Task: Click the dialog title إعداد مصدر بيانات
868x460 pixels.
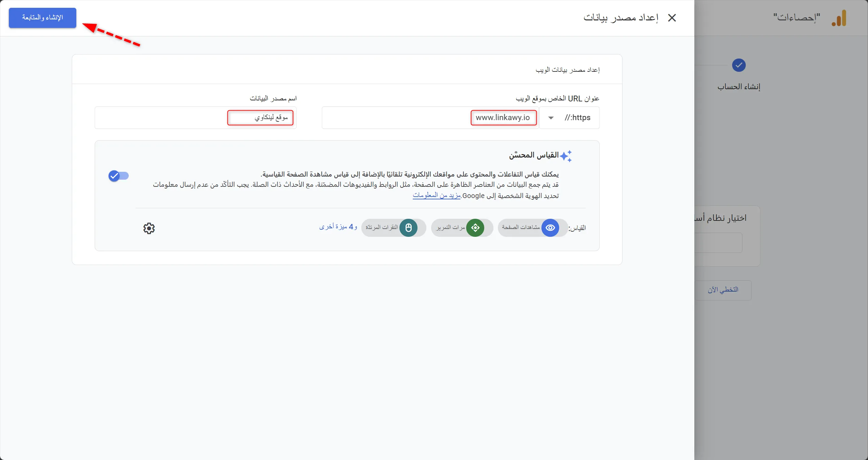Action: pos(621,17)
